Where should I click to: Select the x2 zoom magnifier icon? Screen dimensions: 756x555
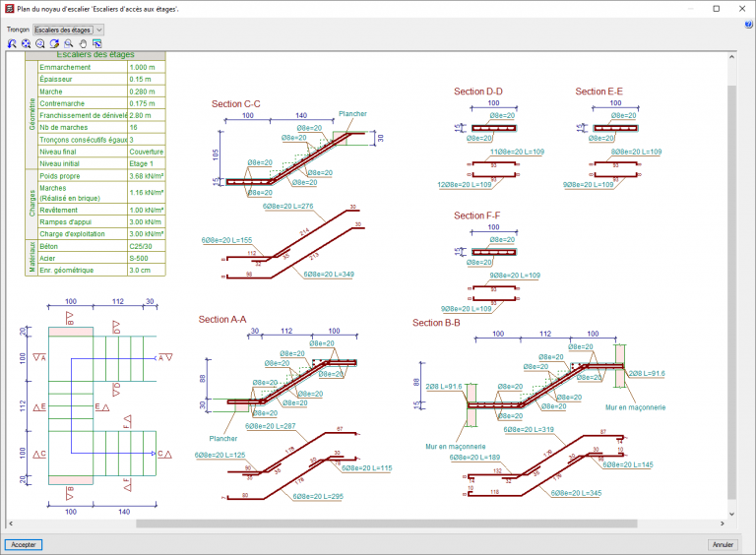[x=40, y=44]
